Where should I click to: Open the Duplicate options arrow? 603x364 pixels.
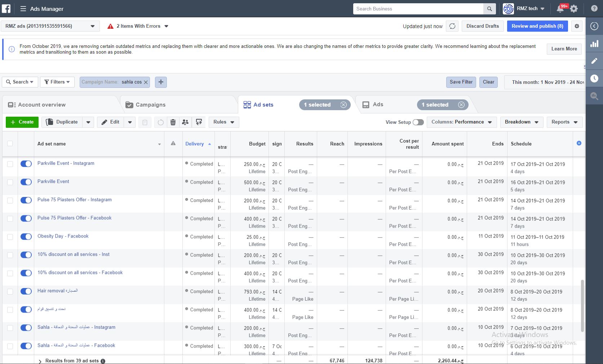point(88,122)
